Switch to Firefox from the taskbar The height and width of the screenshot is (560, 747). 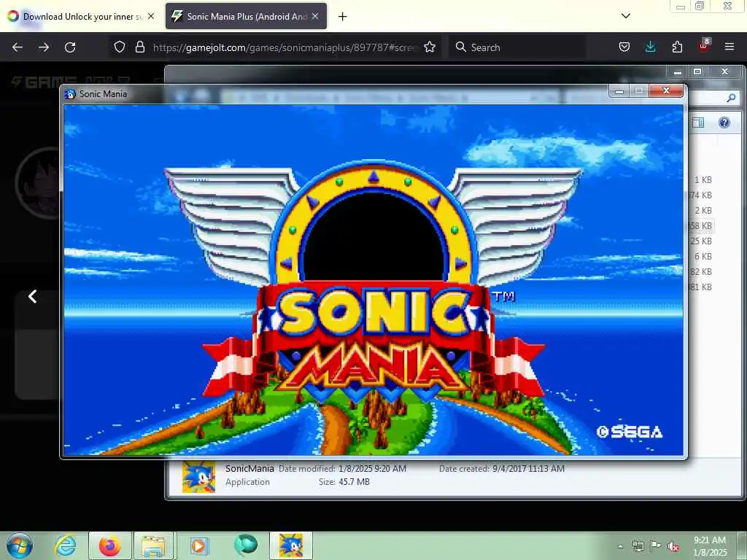pos(110,545)
